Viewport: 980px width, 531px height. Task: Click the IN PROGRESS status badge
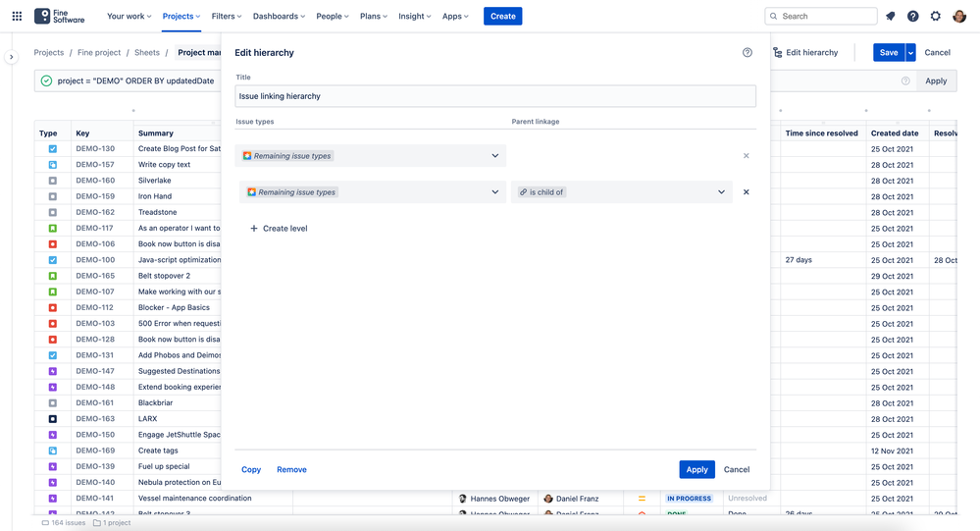(x=689, y=499)
